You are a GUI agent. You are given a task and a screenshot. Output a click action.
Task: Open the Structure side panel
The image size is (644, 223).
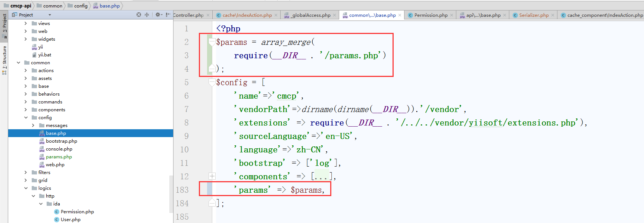(x=4, y=58)
